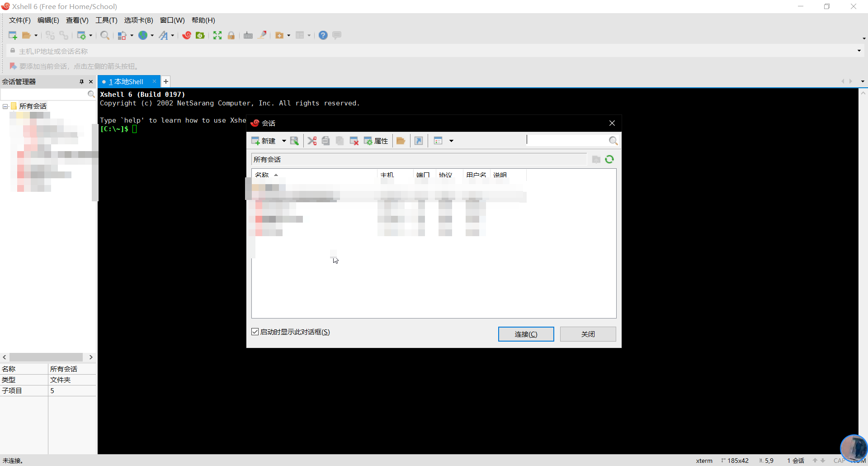The width and height of the screenshot is (868, 466).
Task: Expand the open folder dropdown arrow in toolbar
Action: (x=36, y=35)
